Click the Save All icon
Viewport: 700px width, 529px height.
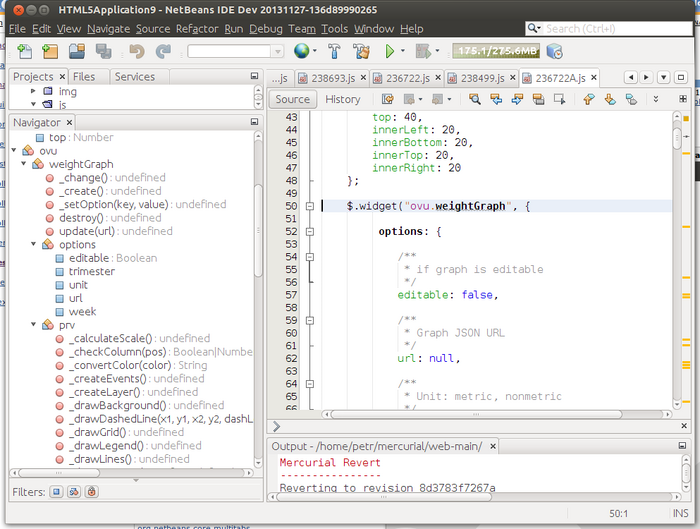tap(103, 51)
